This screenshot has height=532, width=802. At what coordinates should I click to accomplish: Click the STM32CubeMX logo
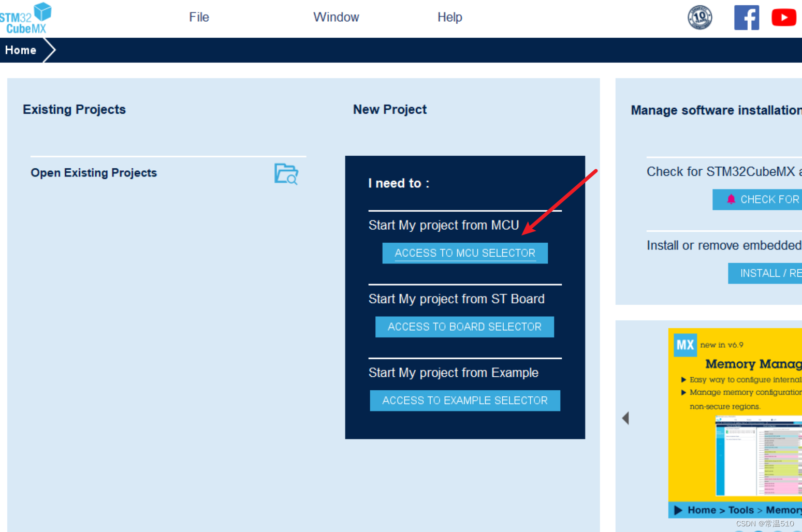(x=25, y=18)
